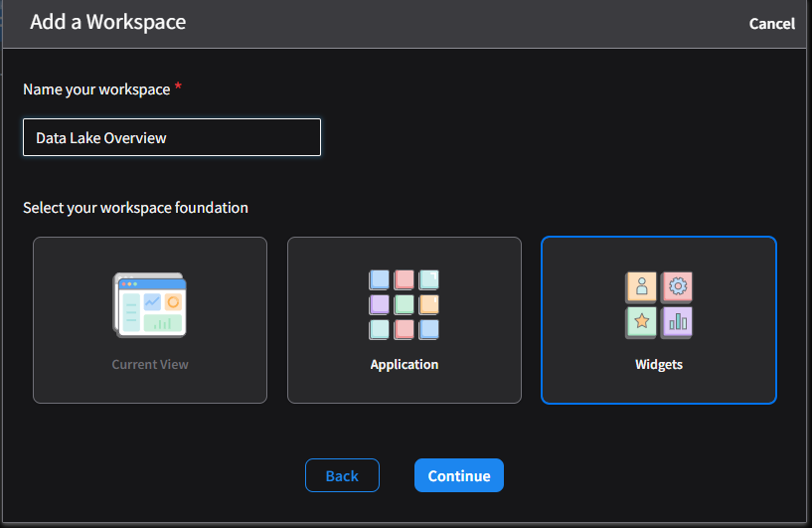The width and height of the screenshot is (812, 528).
Task: Click the 'Name your workspace' label
Action: [x=96, y=89]
